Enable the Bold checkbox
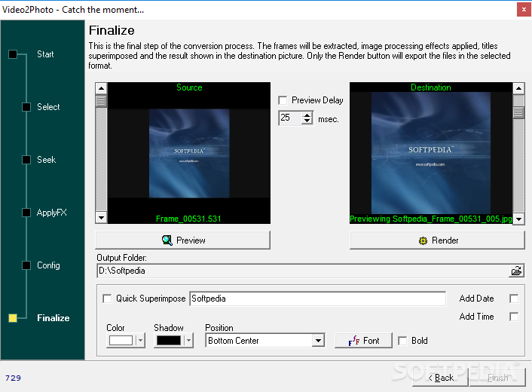532x392 pixels. [402, 341]
